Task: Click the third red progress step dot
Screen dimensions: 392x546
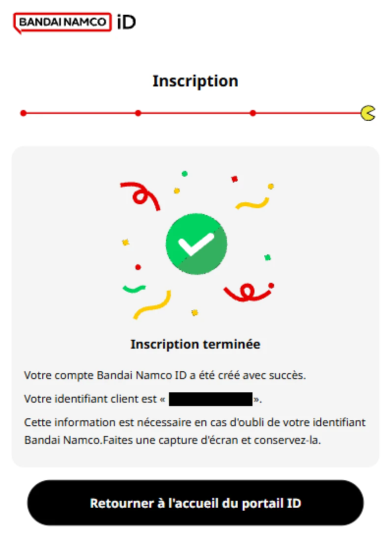Action: 253,113
